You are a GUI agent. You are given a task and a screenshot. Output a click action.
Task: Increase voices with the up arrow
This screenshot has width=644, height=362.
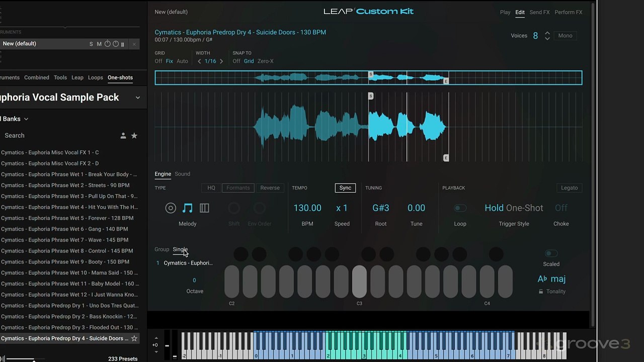coord(547,33)
